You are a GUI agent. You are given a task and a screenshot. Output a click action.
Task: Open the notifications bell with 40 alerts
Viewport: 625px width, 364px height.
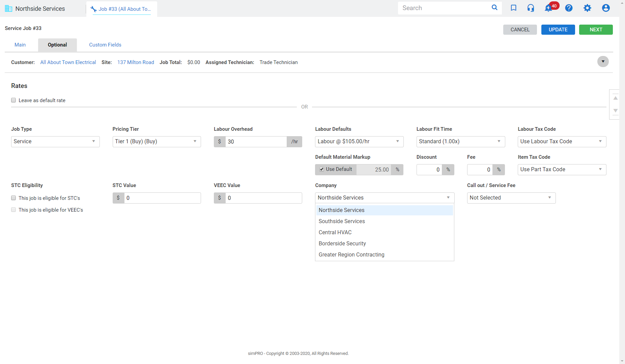tap(548, 8)
